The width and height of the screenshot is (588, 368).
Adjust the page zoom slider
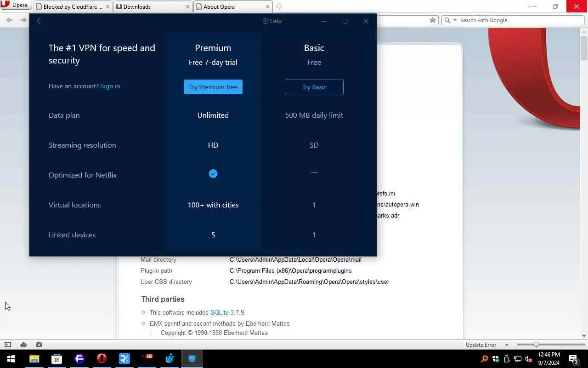536,345
